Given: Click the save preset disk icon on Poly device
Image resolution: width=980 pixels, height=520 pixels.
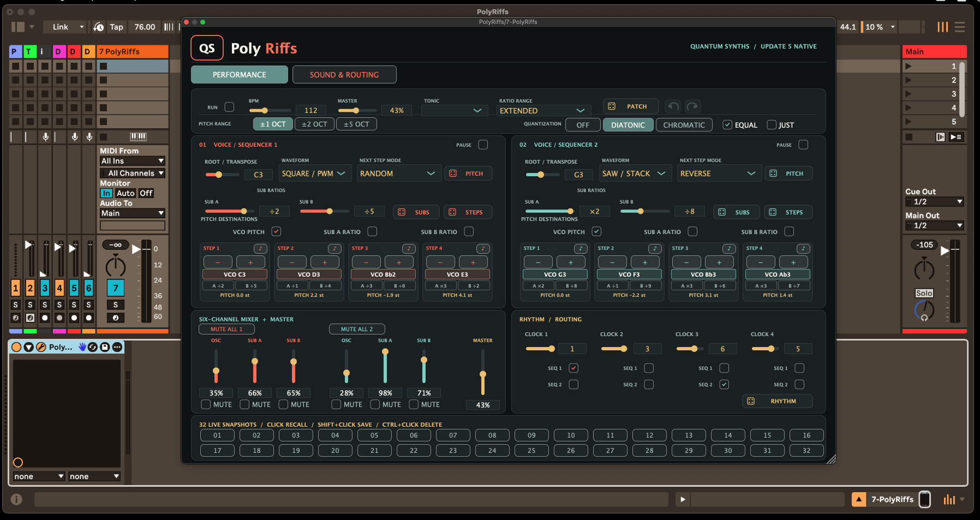Looking at the screenshot, I should click(105, 347).
